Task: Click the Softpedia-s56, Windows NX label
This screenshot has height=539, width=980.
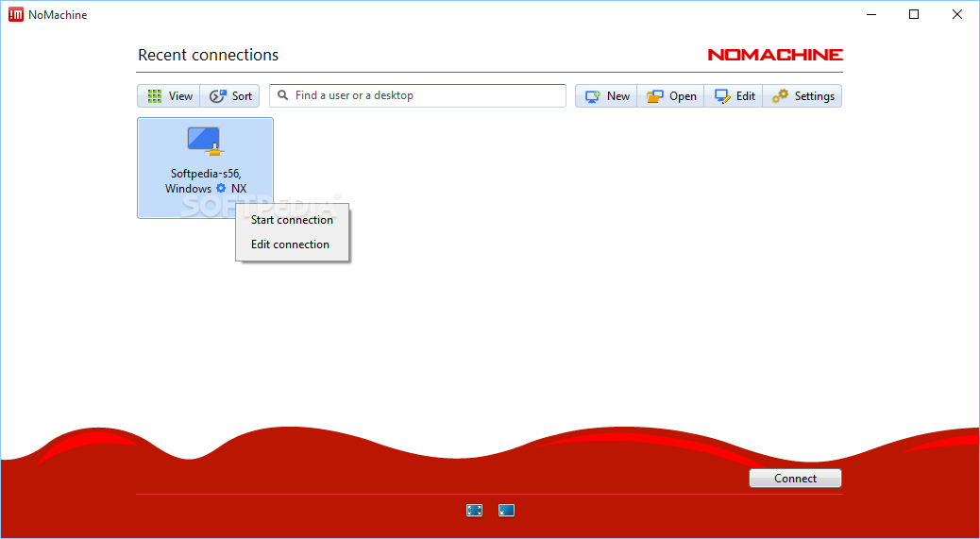Action: point(206,181)
